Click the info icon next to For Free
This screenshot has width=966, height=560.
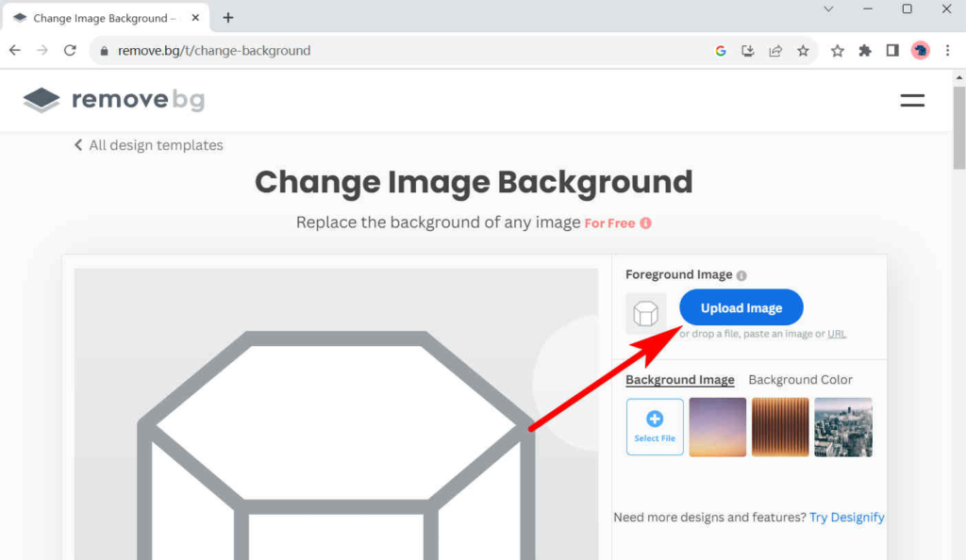(646, 222)
